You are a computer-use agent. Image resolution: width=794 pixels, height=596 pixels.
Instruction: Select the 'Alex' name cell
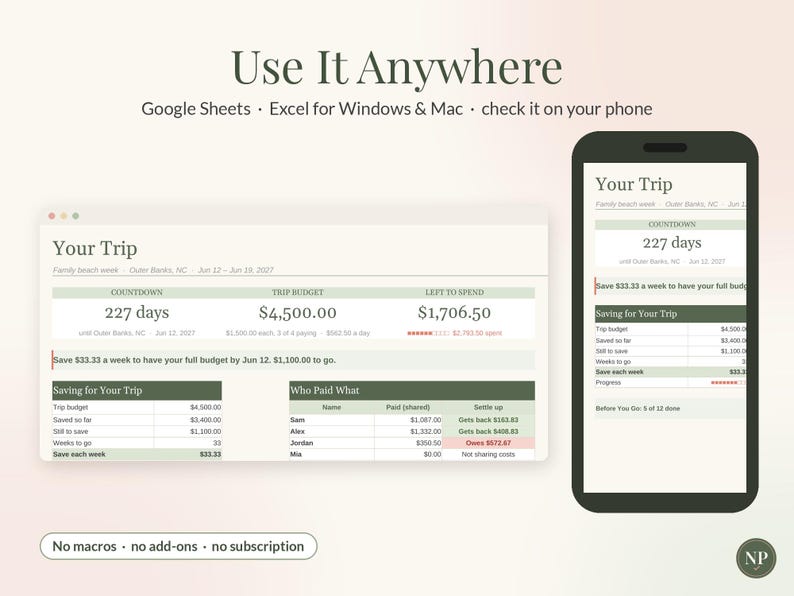click(332, 431)
